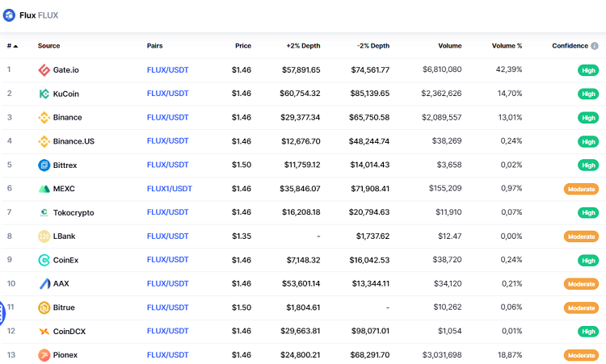Sort table by rank number column

pyautogui.click(x=12, y=46)
